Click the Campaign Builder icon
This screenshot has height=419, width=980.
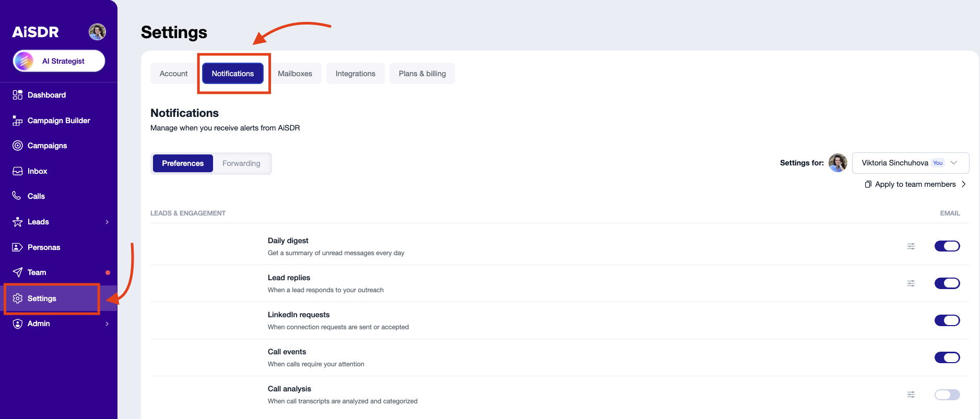[x=18, y=121]
